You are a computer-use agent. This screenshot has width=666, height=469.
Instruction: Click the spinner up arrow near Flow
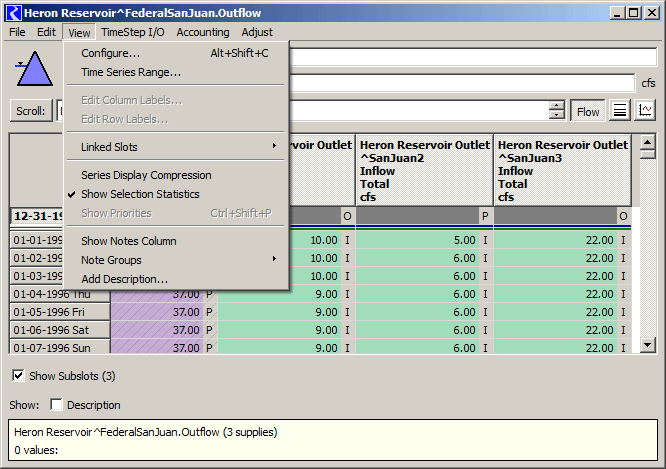[x=556, y=105]
